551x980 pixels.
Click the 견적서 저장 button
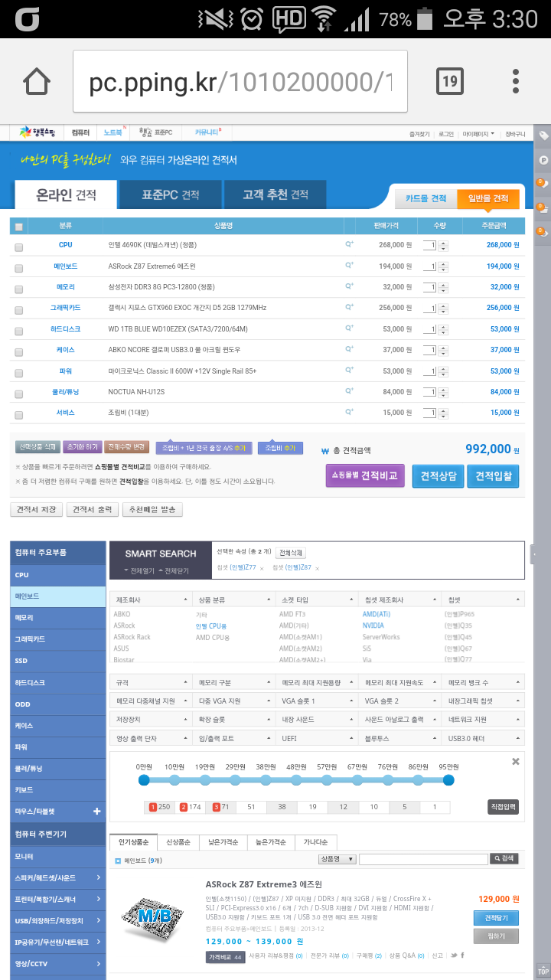click(x=37, y=510)
